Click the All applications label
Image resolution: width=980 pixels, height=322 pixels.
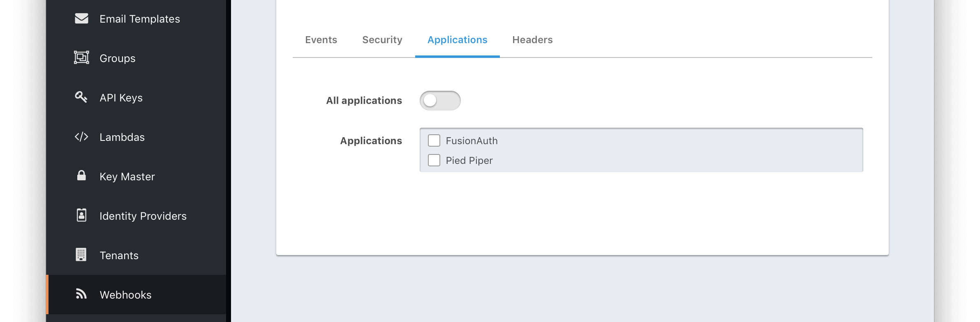click(364, 101)
